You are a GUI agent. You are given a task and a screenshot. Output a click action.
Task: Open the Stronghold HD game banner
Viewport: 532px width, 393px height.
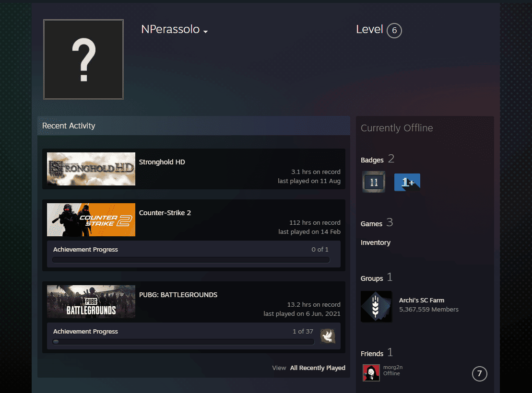coord(91,169)
